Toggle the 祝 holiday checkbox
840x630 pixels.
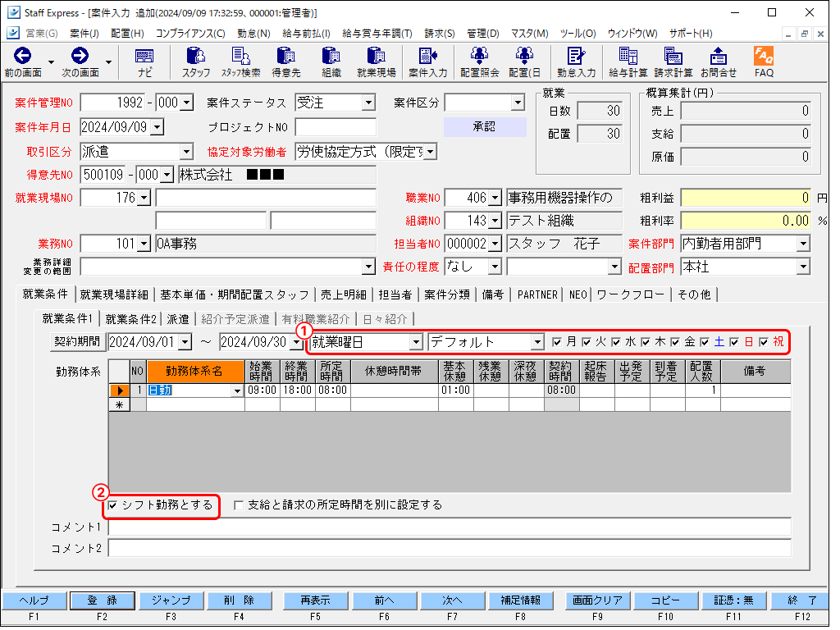764,342
